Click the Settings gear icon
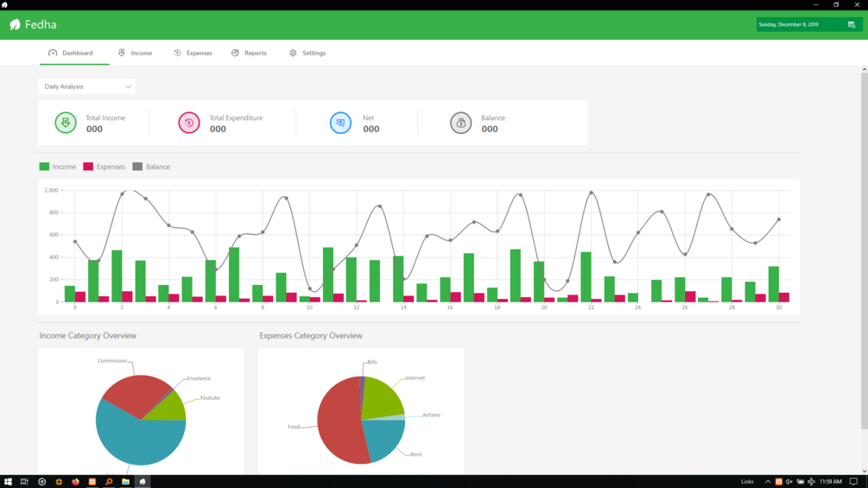The height and width of the screenshot is (488, 868). click(293, 53)
